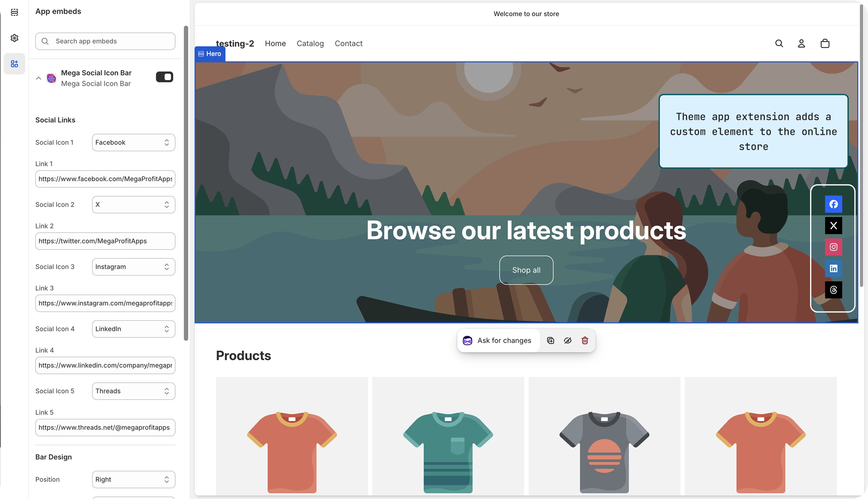The height and width of the screenshot is (499, 868).
Task: Select the last orange t-shirt product thumbnail
Action: 761,436
